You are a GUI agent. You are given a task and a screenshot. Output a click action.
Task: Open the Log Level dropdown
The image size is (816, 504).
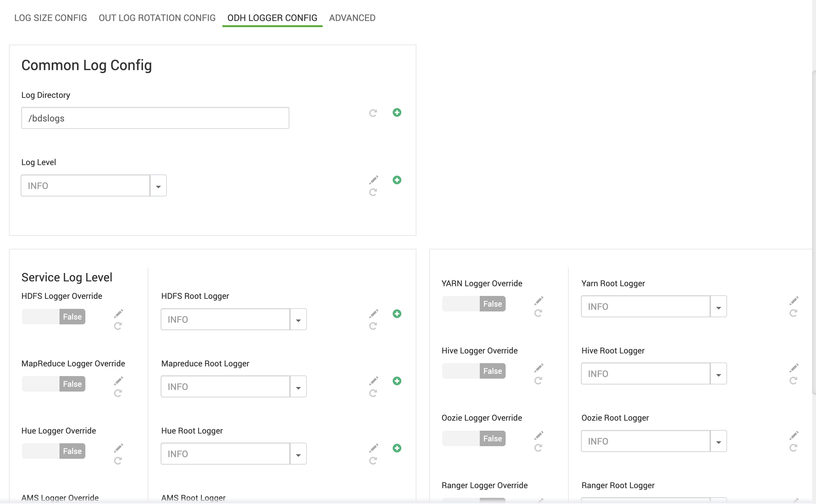coord(158,185)
